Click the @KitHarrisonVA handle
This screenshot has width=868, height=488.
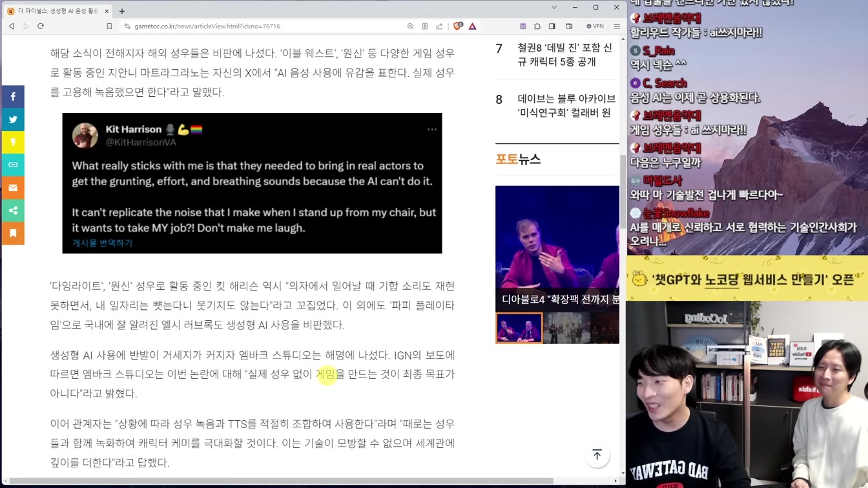[x=141, y=142]
